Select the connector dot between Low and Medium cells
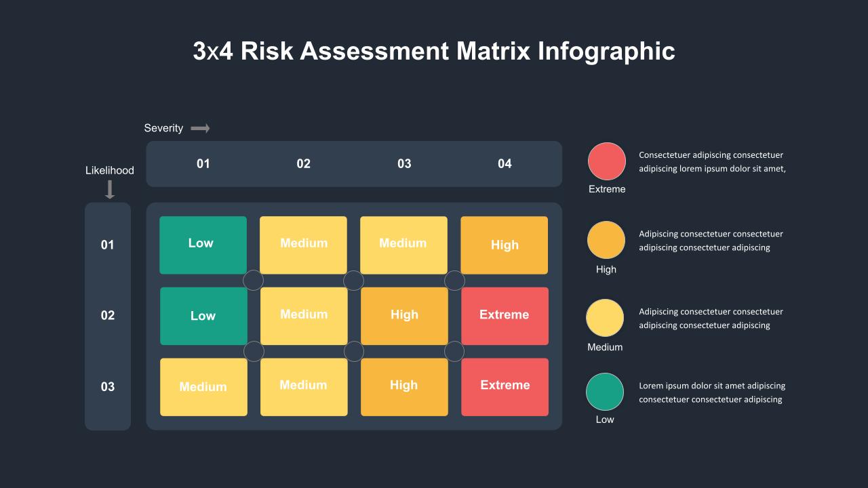Viewport: 868px width, 488px height. [x=254, y=280]
